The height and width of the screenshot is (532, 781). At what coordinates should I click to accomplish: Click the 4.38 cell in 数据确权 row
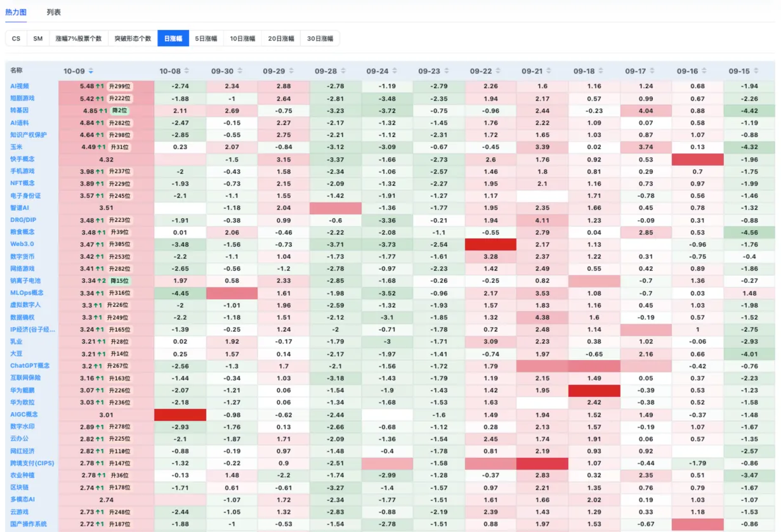click(x=542, y=317)
